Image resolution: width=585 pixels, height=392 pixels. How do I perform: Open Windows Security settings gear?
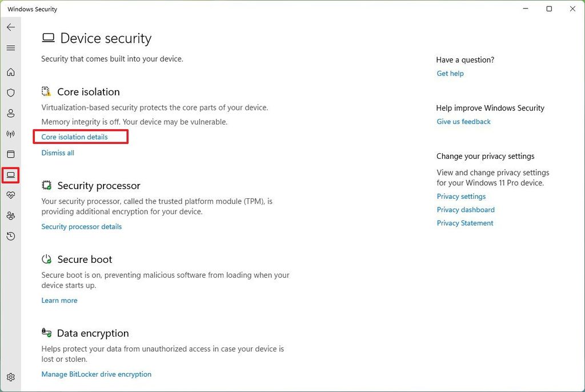10,377
